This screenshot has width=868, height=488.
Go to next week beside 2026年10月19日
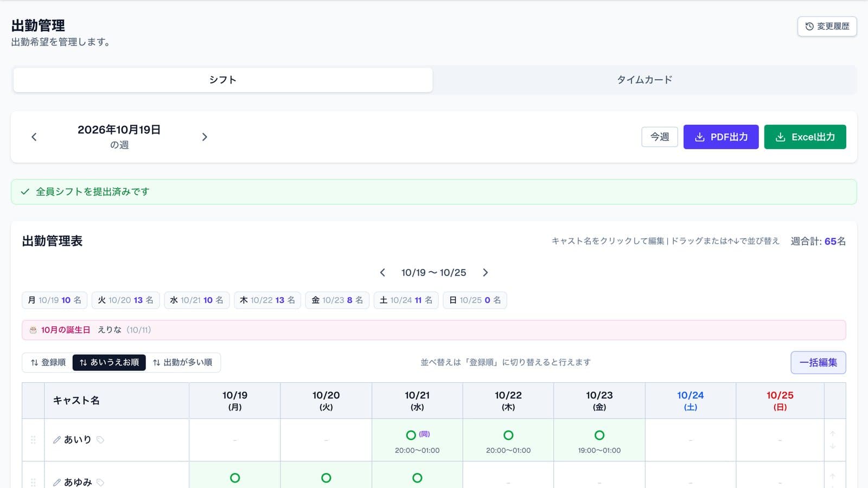point(205,137)
